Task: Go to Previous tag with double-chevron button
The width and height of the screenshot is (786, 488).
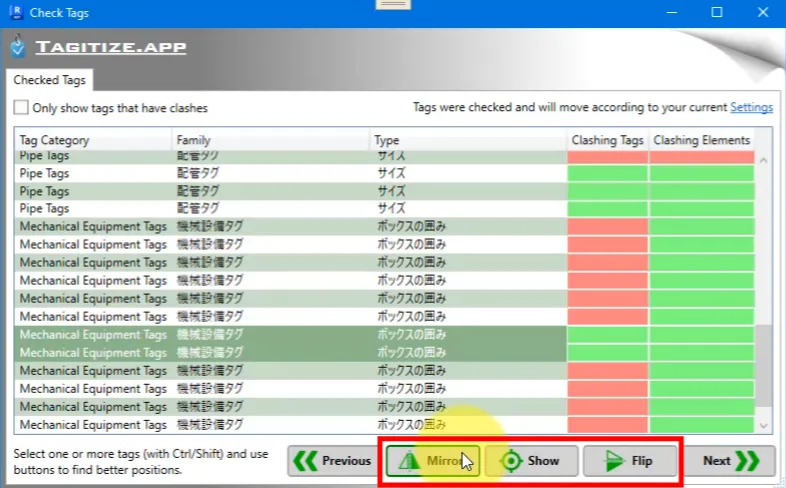Action: pyautogui.click(x=332, y=461)
